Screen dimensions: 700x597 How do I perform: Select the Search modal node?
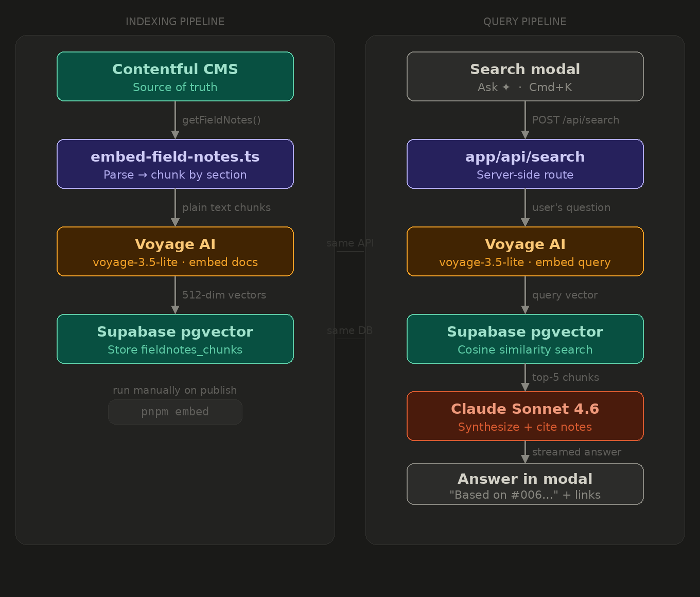point(525,77)
